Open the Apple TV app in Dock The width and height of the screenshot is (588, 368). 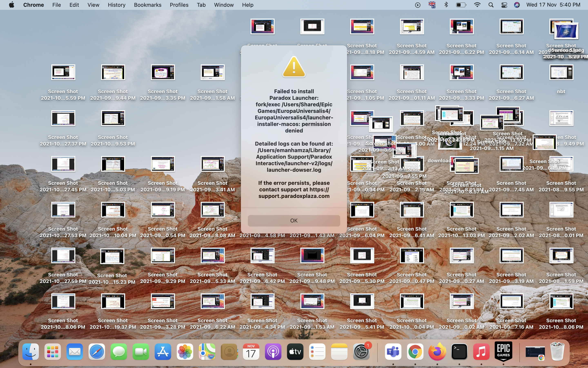[295, 352]
